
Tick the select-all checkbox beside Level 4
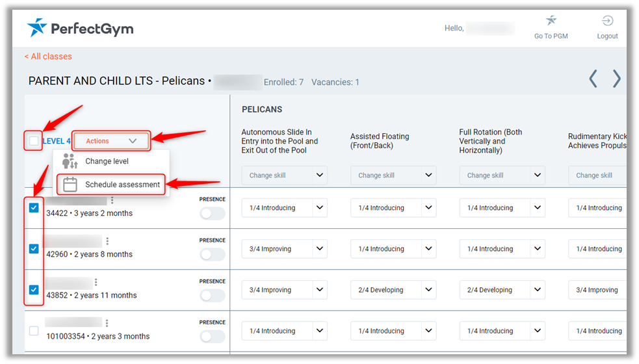34,140
